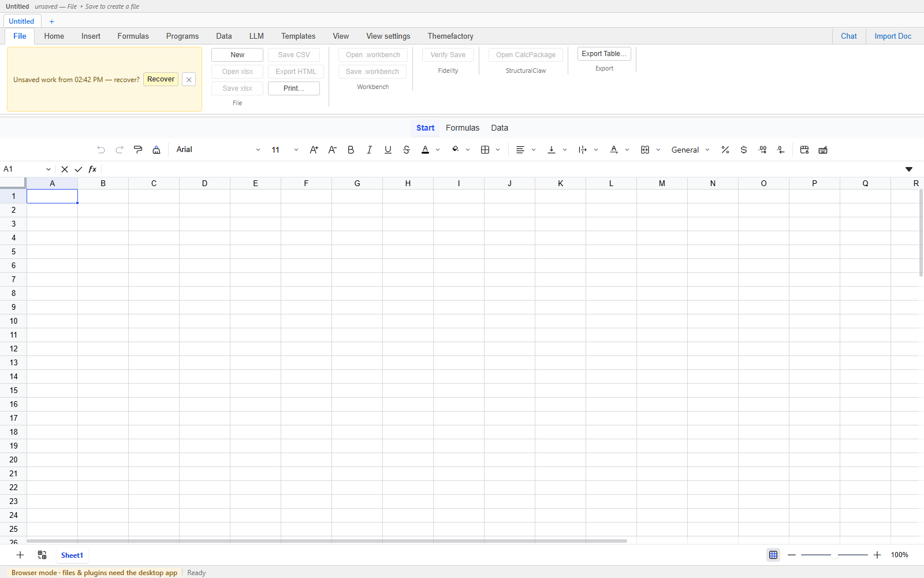Select the Sheet1 sheet tab
Screen dimensions: 924x578
[x=72, y=555]
